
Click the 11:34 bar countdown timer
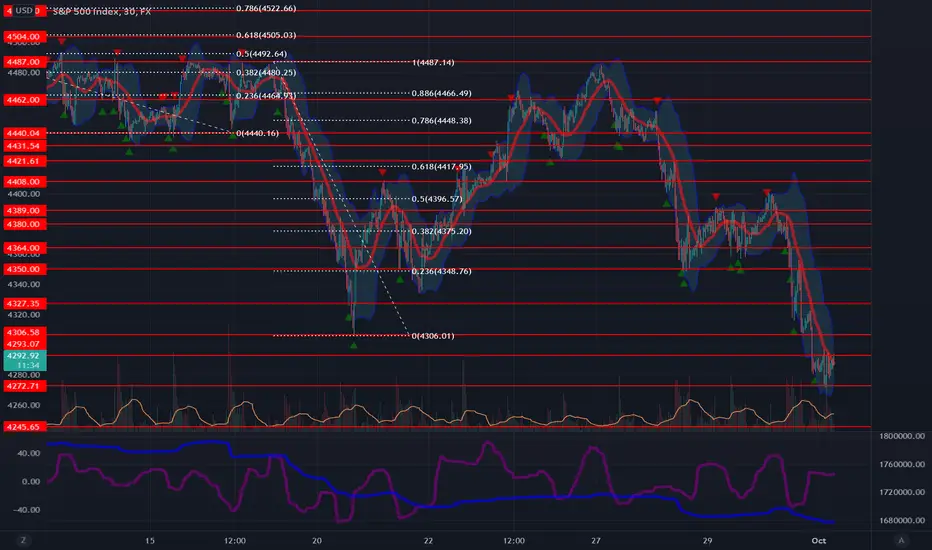[x=27, y=365]
